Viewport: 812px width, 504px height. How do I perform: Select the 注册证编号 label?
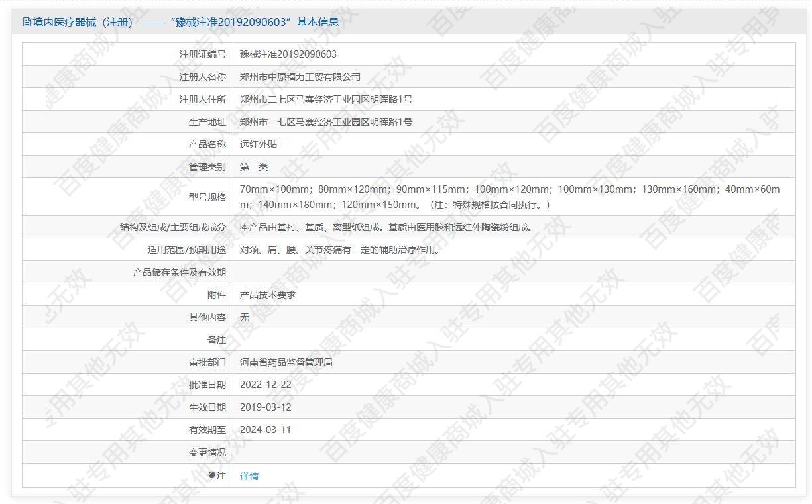tap(203, 54)
